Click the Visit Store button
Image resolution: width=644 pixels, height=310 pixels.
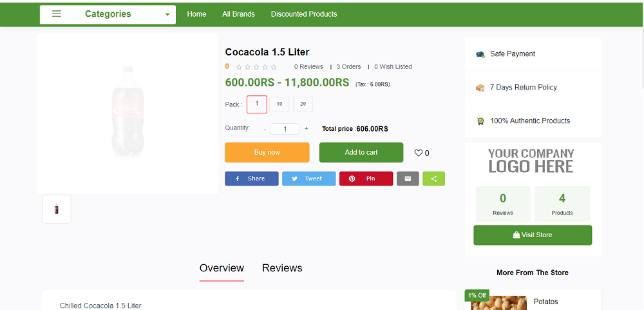click(x=533, y=235)
